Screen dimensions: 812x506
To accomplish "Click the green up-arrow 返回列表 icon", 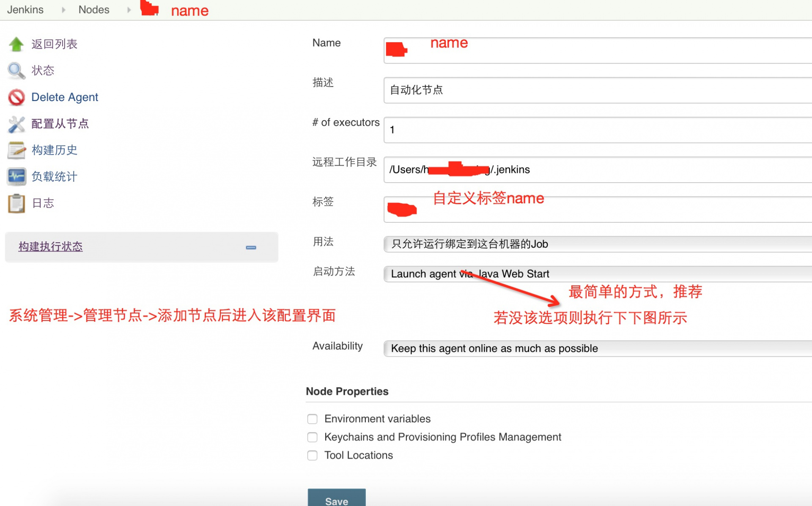I will [x=16, y=44].
